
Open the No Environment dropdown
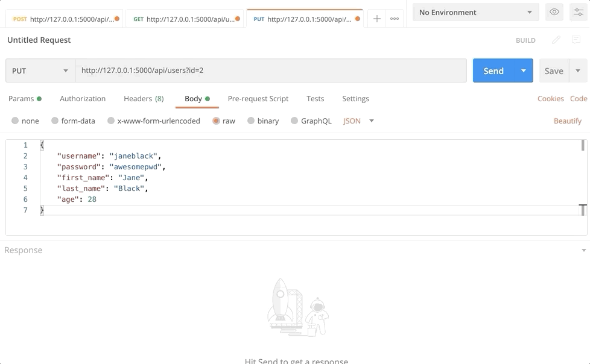pos(475,12)
